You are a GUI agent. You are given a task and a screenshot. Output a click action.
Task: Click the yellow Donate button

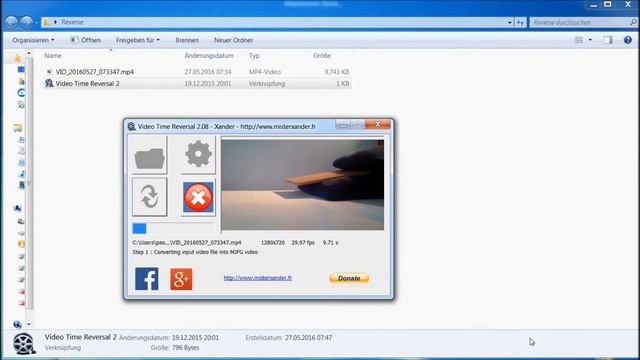tap(349, 278)
